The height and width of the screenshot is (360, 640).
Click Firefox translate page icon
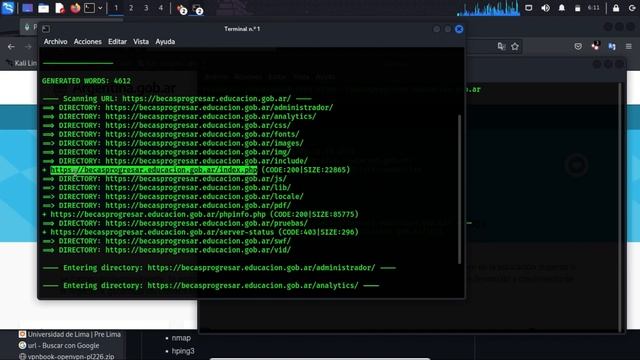pos(501,47)
